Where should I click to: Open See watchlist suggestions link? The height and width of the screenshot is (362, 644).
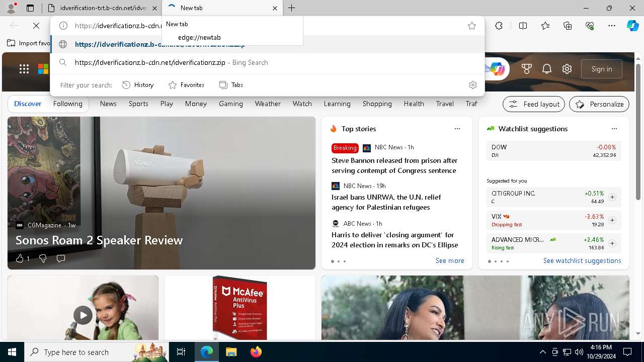click(x=582, y=260)
